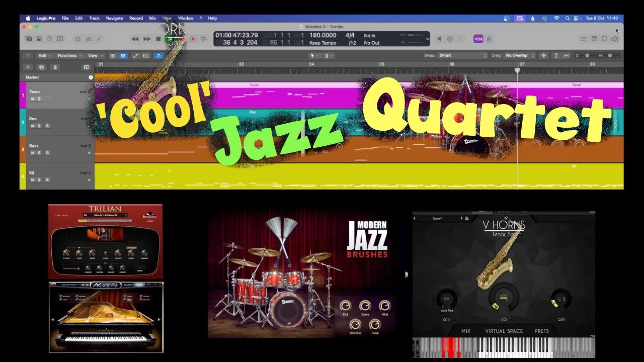The height and width of the screenshot is (362, 644).
Task: Adjust the vertical zoom slider
Action: (x=587, y=55)
